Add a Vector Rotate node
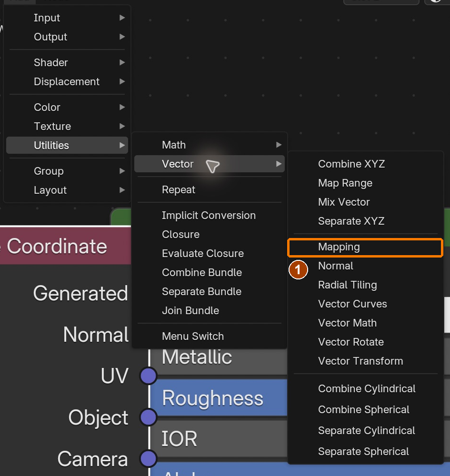Screen dimensions: 450x476 (x=366, y=342)
